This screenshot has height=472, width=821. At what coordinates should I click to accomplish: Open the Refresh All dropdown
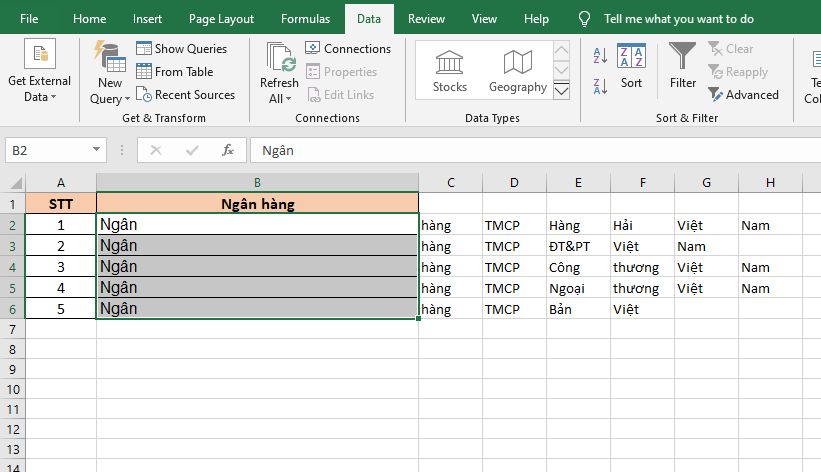pyautogui.click(x=279, y=99)
